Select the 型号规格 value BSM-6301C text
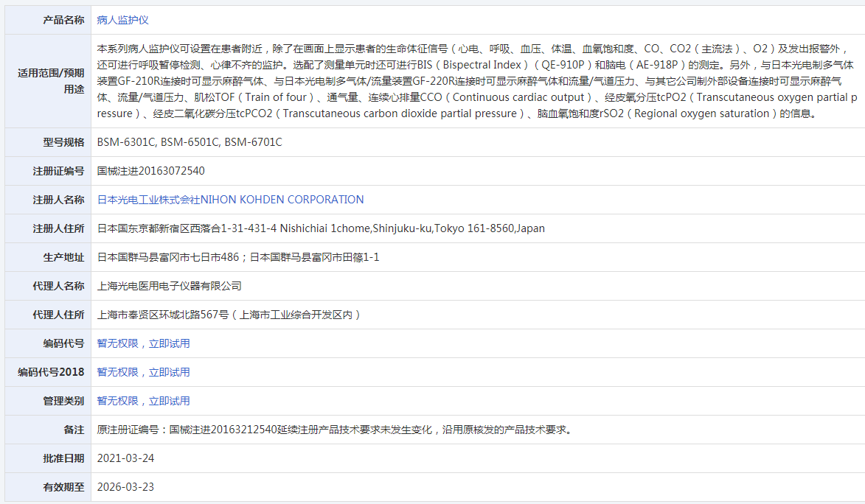 (x=124, y=141)
